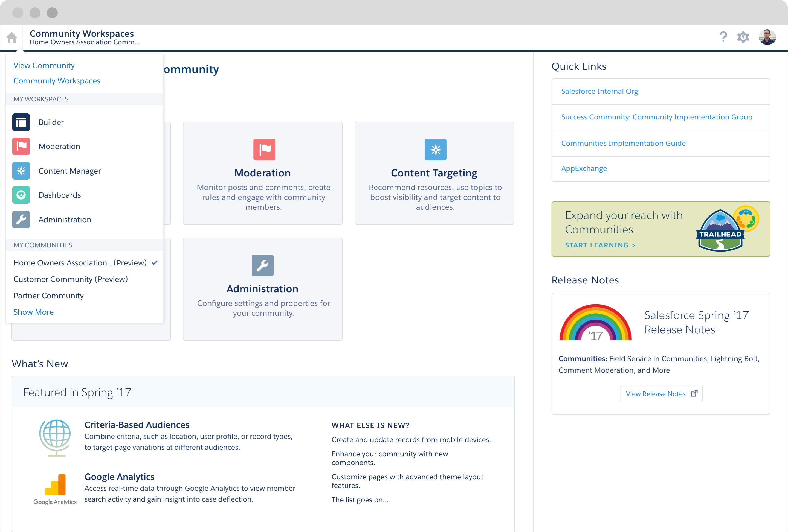Click the Content Targeting card icon
Viewport: 788px width, 532px height.
click(435, 150)
